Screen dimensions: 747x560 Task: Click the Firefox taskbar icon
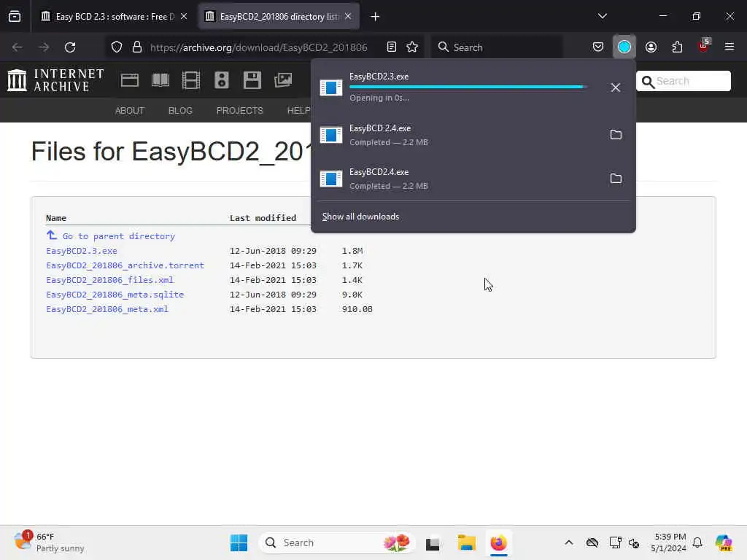click(x=498, y=542)
